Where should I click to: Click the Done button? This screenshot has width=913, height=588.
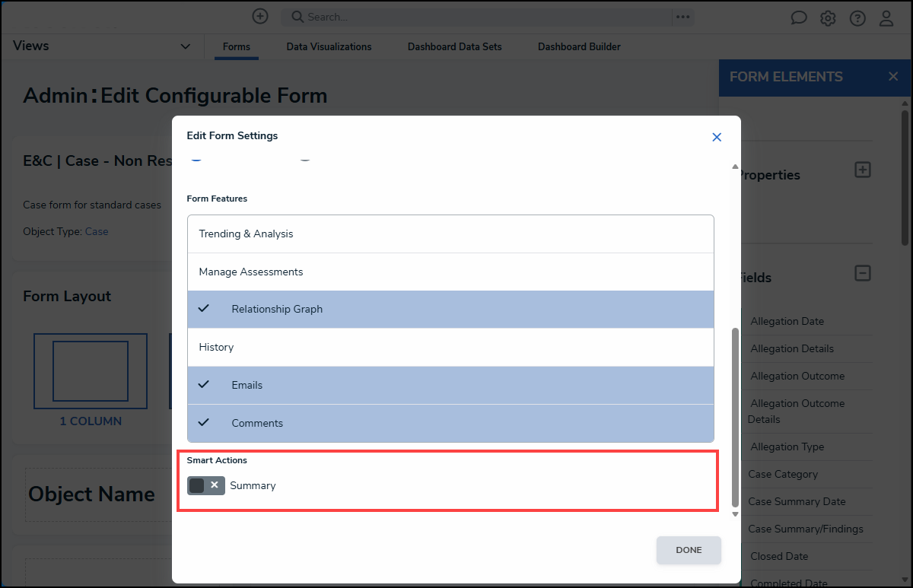click(689, 550)
